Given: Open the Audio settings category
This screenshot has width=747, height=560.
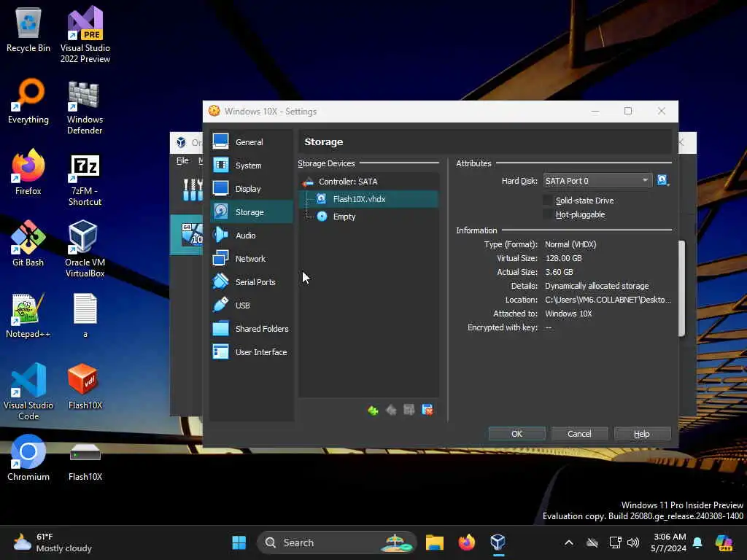Looking at the screenshot, I should tap(252, 236).
